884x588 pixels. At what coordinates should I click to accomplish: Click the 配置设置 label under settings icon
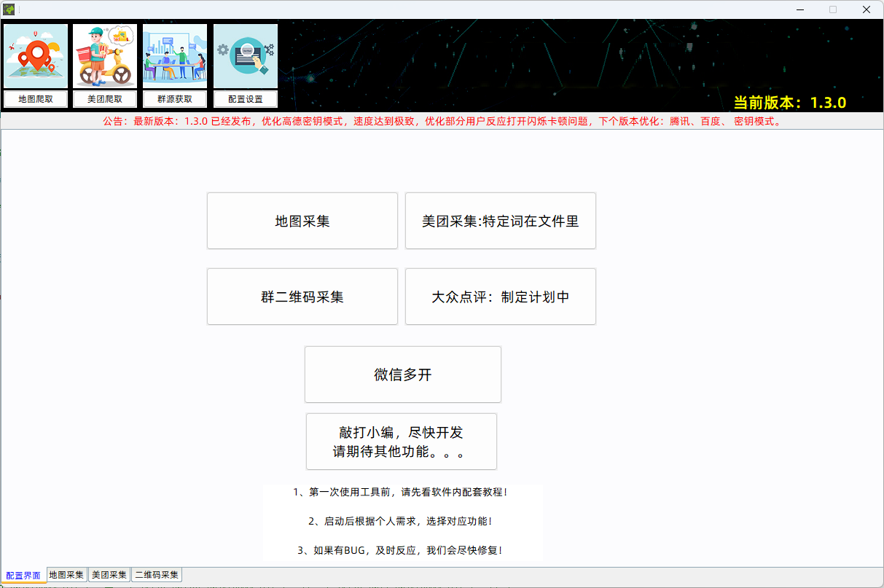tap(245, 99)
